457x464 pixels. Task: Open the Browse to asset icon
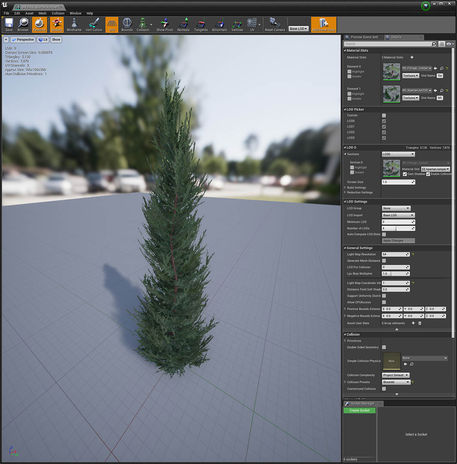tap(23, 24)
